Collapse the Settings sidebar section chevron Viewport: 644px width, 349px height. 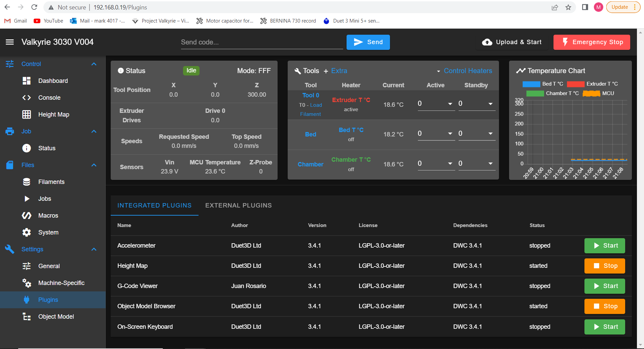(x=94, y=249)
